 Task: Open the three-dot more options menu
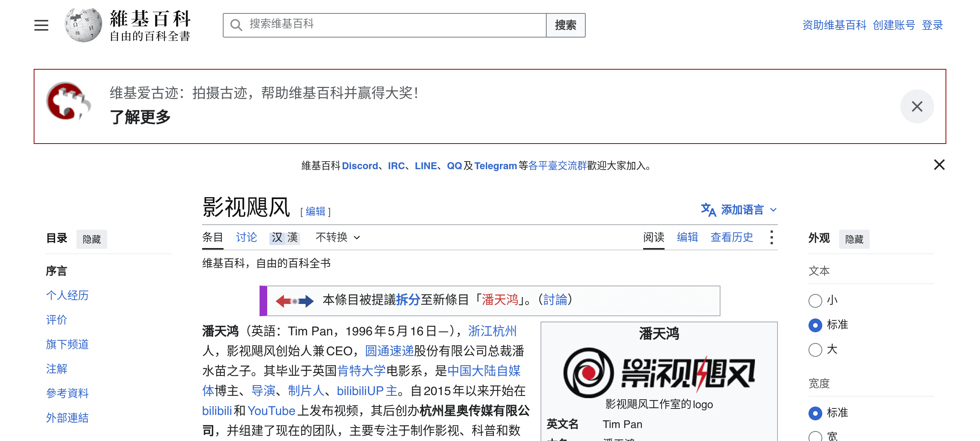point(771,237)
